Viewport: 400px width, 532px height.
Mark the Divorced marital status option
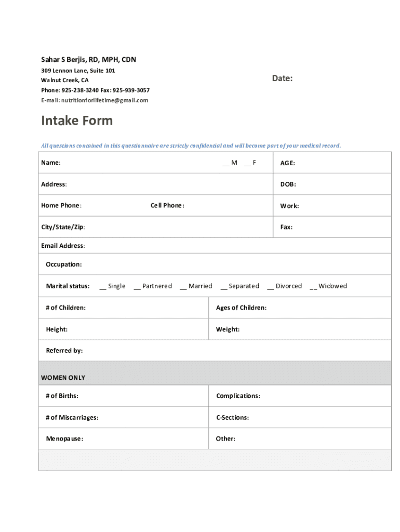[x=271, y=286]
